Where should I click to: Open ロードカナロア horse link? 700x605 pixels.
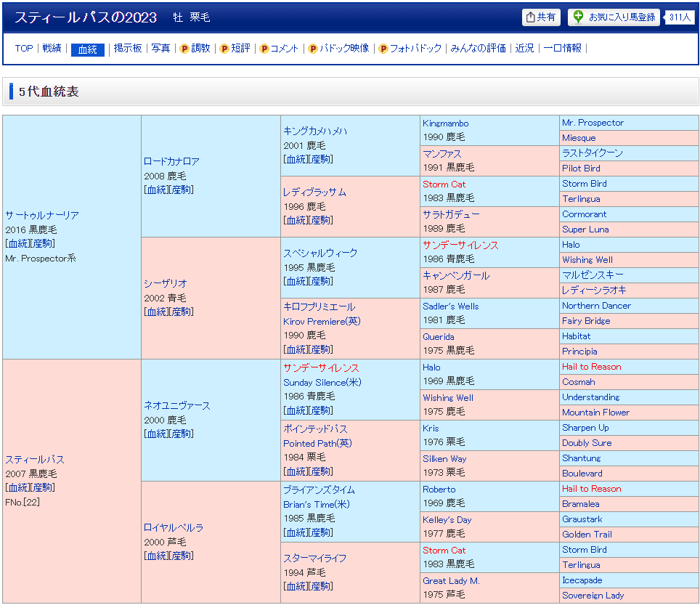(x=171, y=161)
